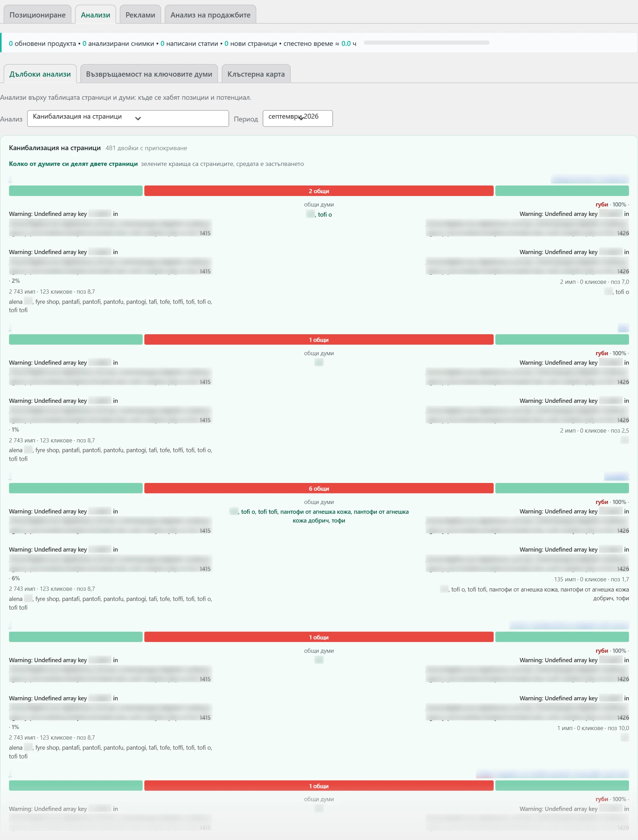Click '135 имп · 0 кликове · поз 1,7'
638x840 pixels.
[x=591, y=579]
